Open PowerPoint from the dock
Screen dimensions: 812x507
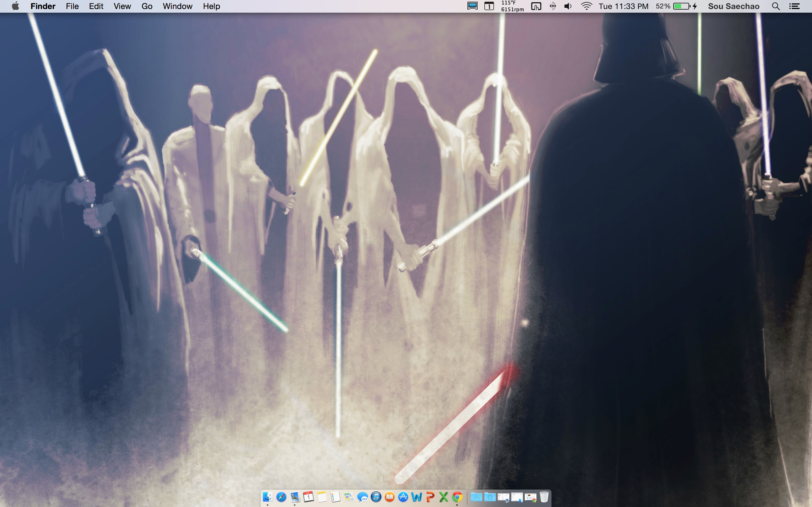tap(430, 497)
